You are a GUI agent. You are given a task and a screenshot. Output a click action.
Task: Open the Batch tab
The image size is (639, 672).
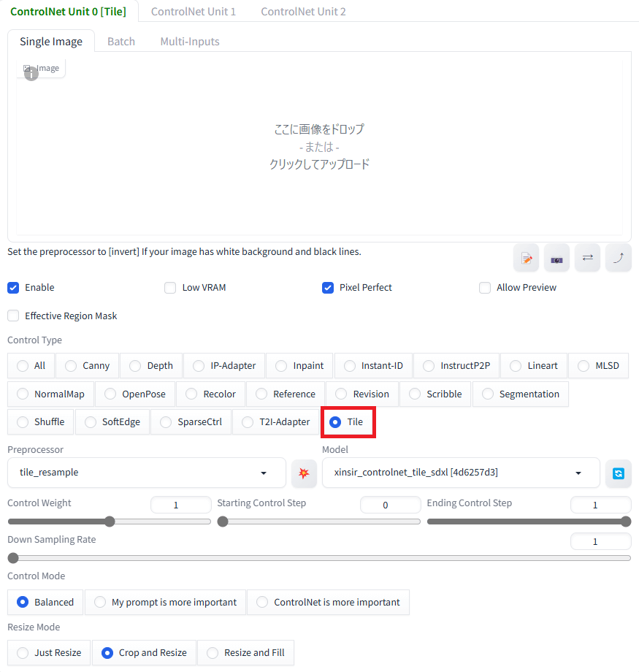121,42
